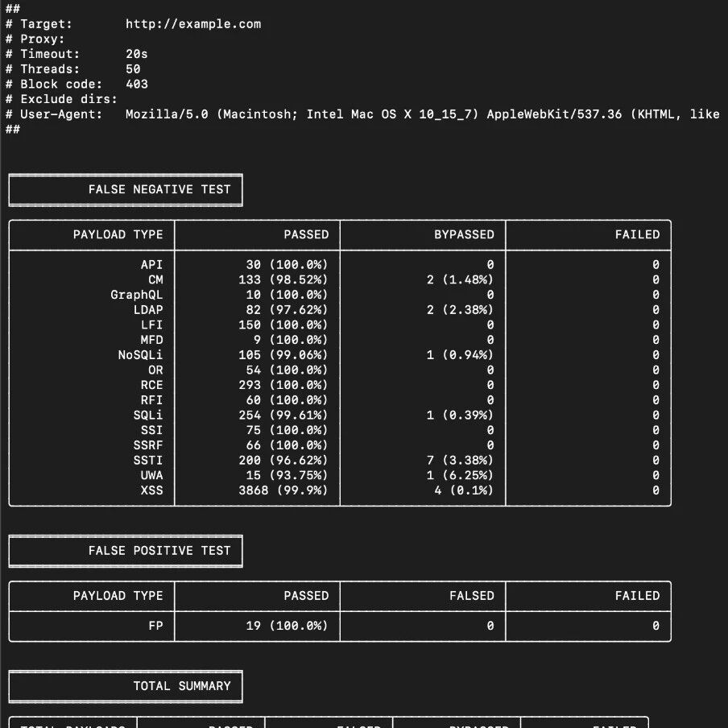
Task: Click the RCE payload type label
Action: (152, 385)
